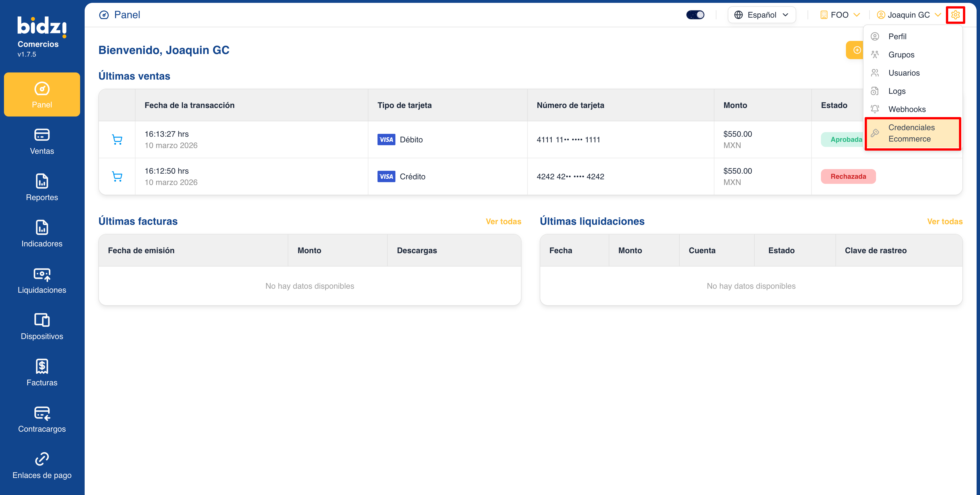The width and height of the screenshot is (980, 495).
Task: Open the Ventas sidebar section
Action: pyautogui.click(x=42, y=142)
